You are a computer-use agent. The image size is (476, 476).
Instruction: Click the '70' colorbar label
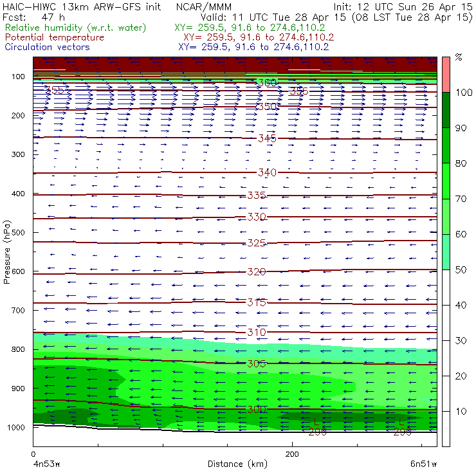pyautogui.click(x=461, y=199)
